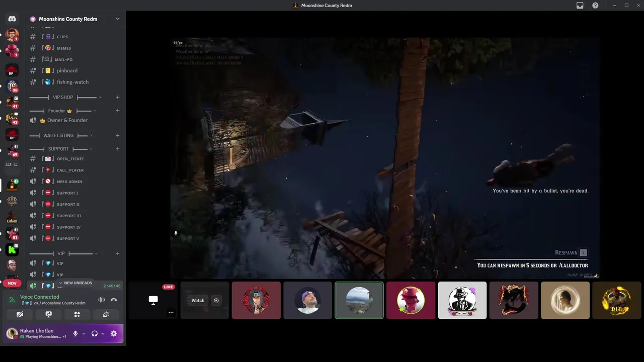Select the fedora man black-white avatar tile
The height and width of the screenshot is (362, 644).
462,300
